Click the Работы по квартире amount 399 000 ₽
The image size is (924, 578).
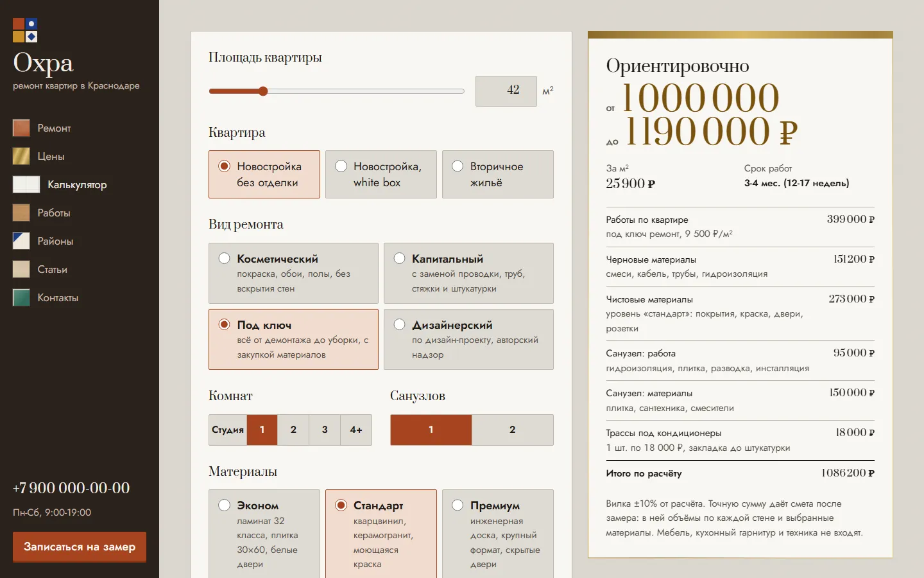coord(850,220)
